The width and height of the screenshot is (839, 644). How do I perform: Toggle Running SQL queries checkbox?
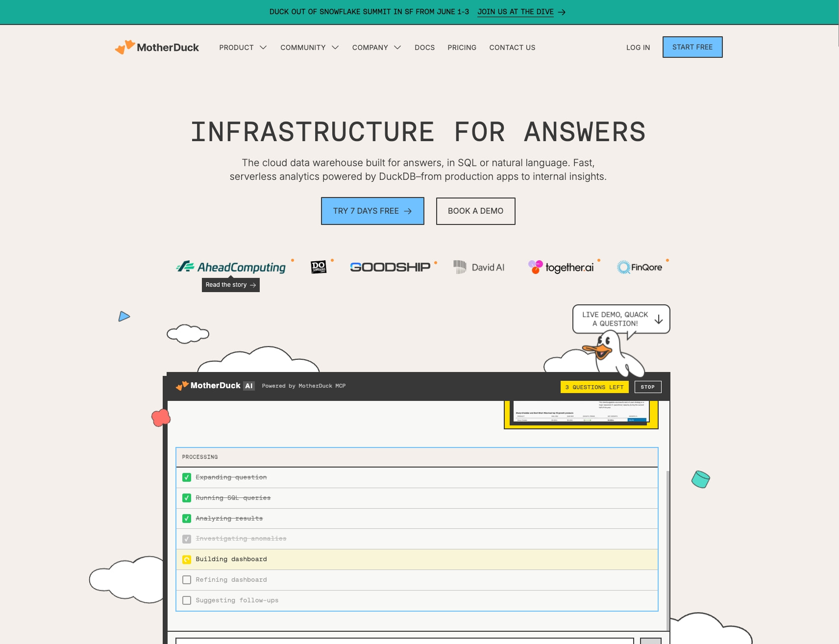pos(187,498)
